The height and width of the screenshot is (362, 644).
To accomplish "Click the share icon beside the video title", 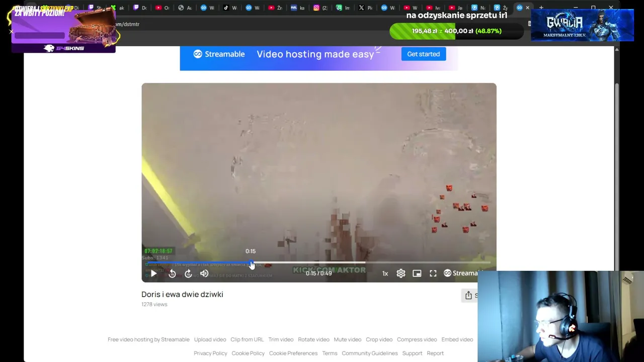I will click(468, 295).
